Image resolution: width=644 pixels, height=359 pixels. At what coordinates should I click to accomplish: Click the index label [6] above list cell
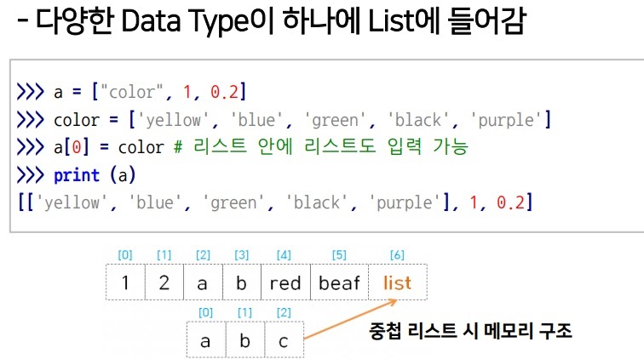tap(397, 254)
